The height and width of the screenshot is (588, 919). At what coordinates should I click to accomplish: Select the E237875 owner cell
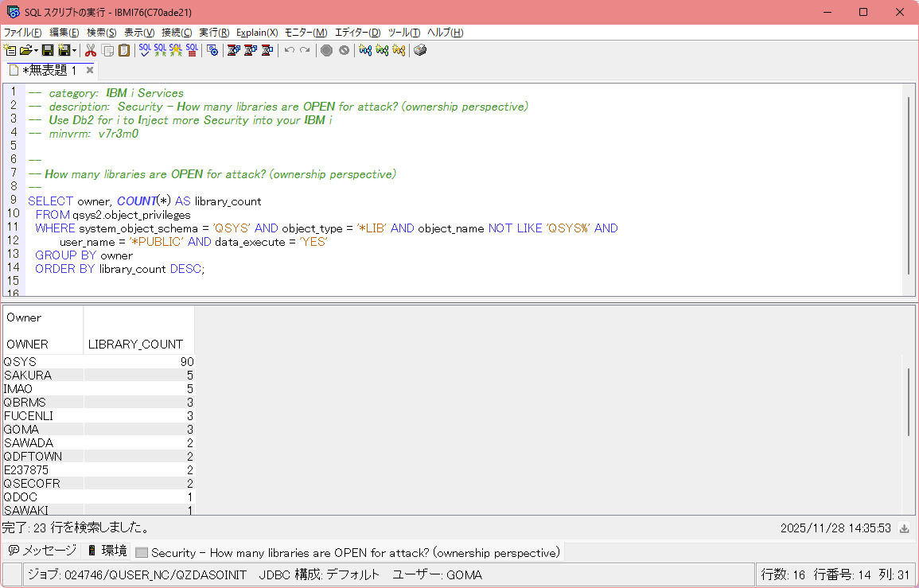[x=43, y=469]
